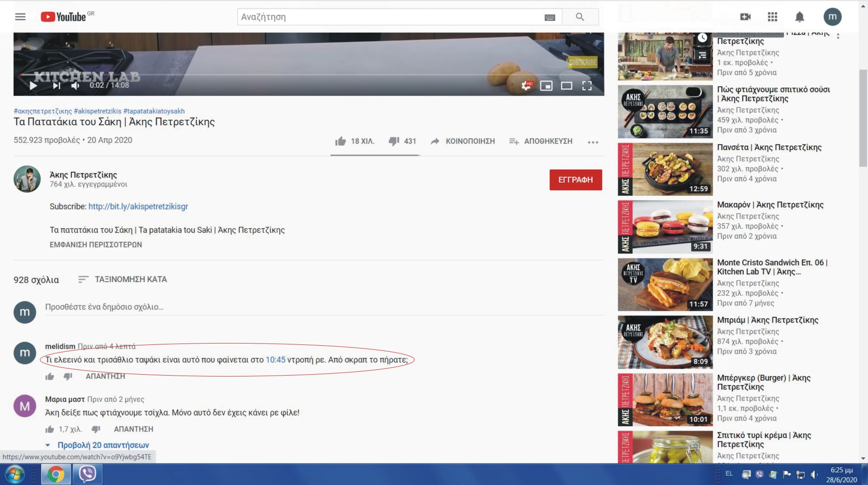This screenshot has height=485, width=868.
Task: Reply to the Μαρια μαστ comment
Action: 133,429
